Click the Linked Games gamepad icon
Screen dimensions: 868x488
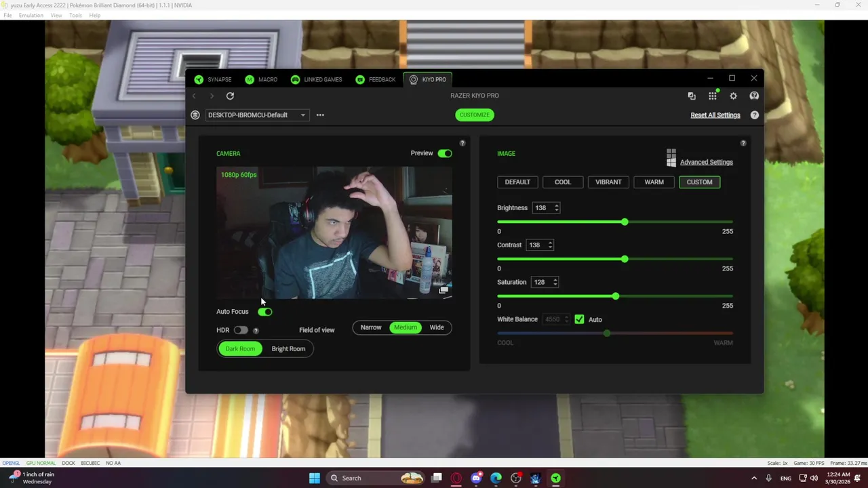[x=295, y=79]
